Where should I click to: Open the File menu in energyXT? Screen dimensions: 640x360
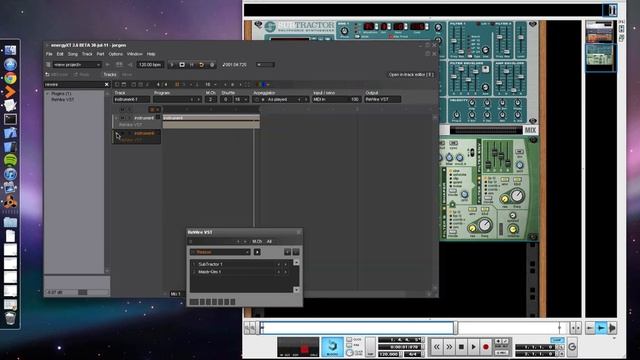point(49,54)
